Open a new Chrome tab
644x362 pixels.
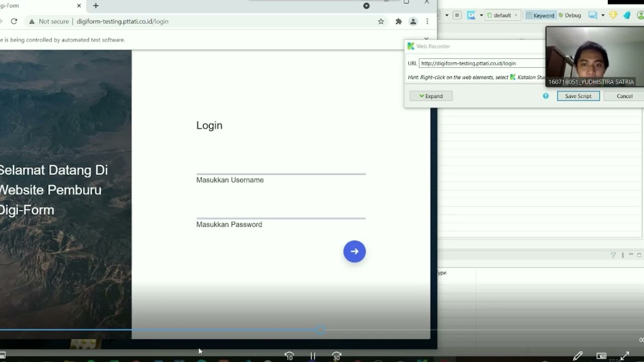[96, 6]
